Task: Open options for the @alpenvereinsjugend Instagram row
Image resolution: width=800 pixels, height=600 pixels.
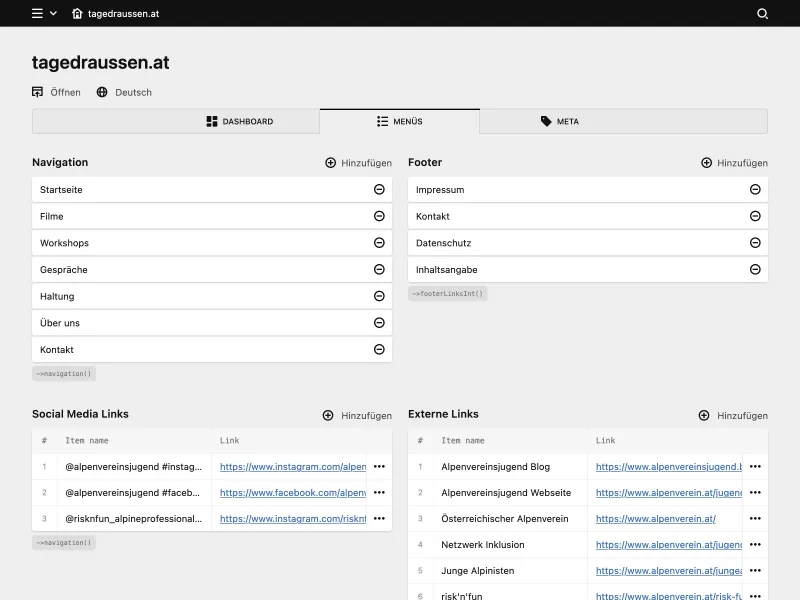Action: click(x=379, y=466)
